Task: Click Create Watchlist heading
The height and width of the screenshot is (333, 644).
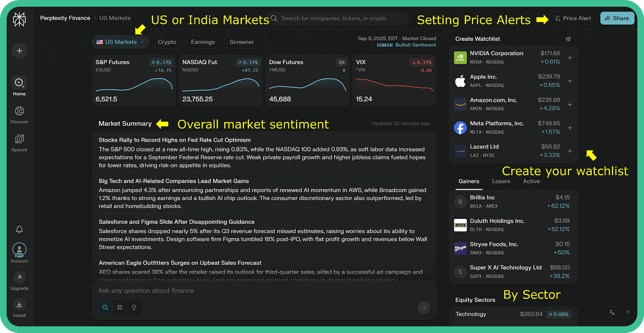Action: 478,39
